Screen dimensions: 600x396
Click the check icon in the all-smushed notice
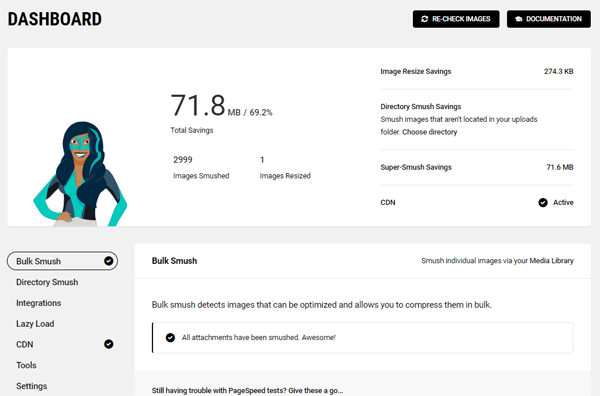(x=170, y=337)
